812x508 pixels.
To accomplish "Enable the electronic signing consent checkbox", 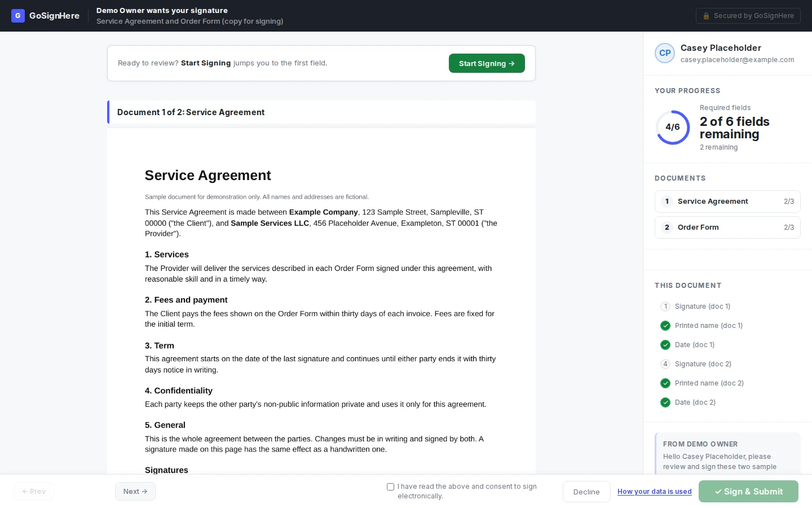I will pyautogui.click(x=390, y=487).
